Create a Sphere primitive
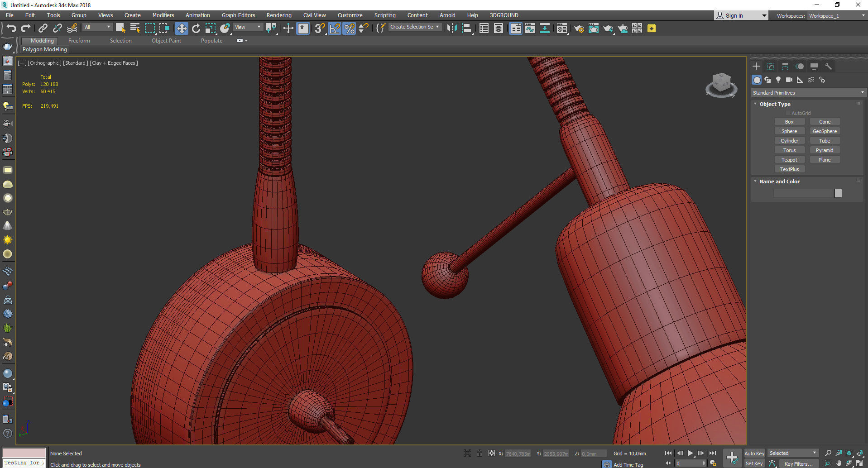868x468 pixels. 789,131
